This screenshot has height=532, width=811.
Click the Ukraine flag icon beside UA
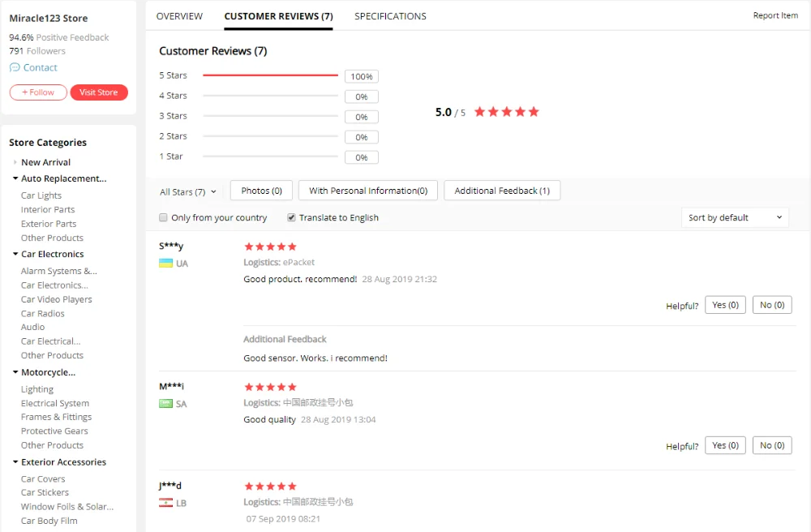(165, 263)
